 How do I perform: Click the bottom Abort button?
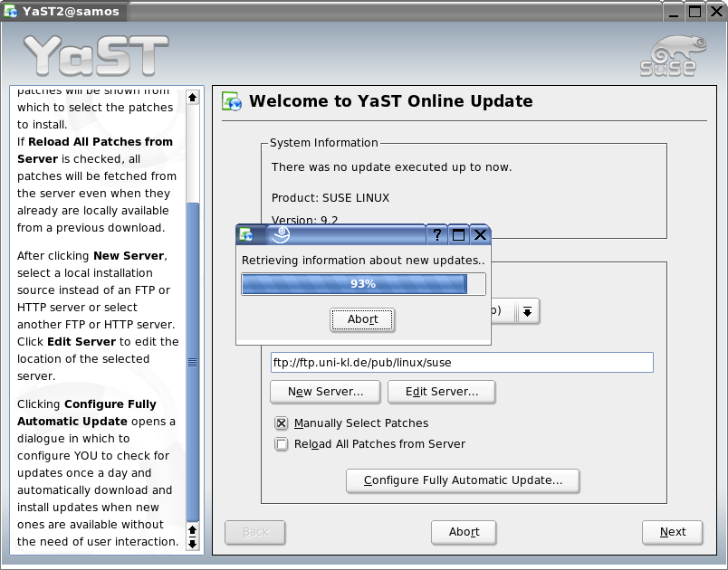(x=464, y=532)
